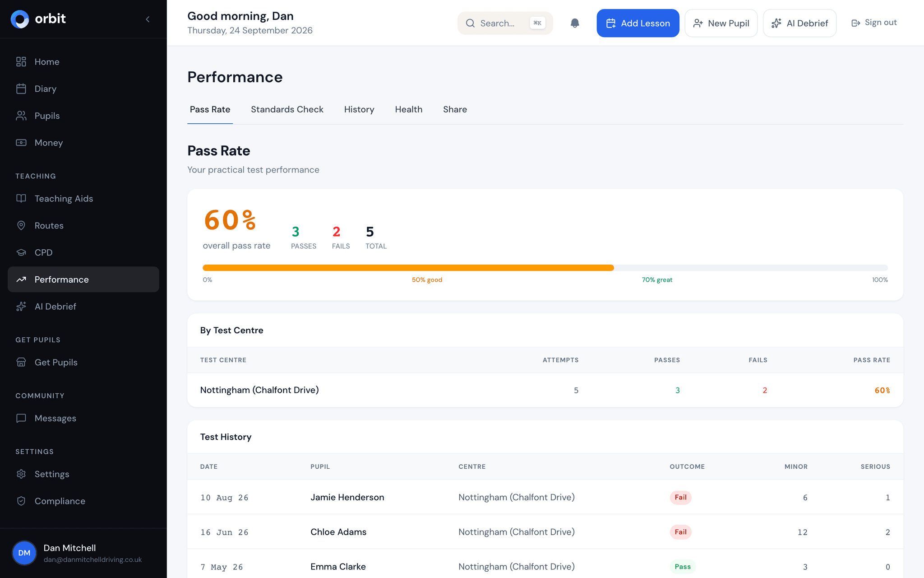Select the Nottingham (Chalfont Drive) test centre row

(x=545, y=390)
